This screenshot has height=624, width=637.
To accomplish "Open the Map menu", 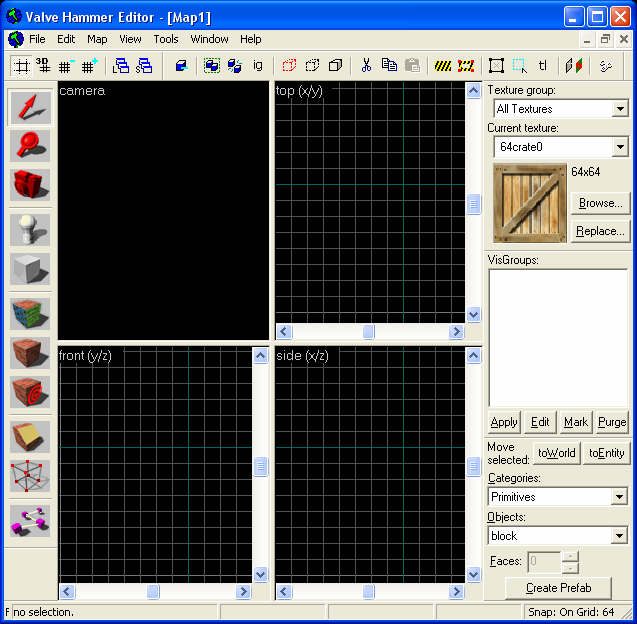I will [97, 39].
